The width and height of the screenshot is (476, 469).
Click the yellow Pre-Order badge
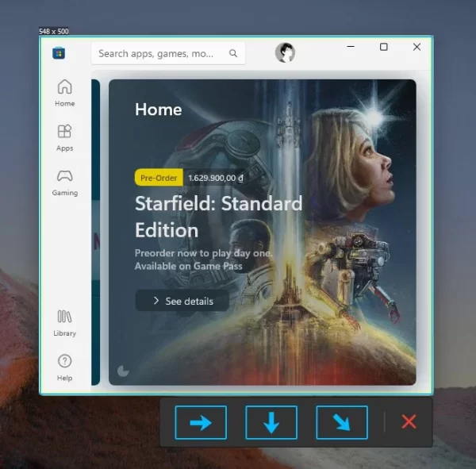159,178
